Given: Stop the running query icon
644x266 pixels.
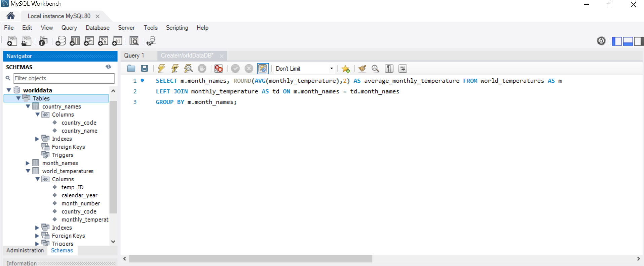Looking at the screenshot, I should click(202, 69).
